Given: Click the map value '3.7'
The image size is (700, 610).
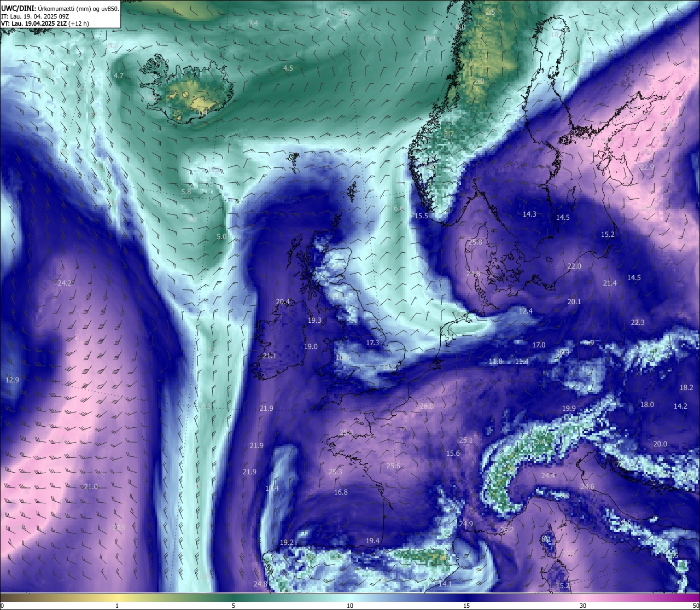Looking at the screenshot, I should [x=448, y=133].
